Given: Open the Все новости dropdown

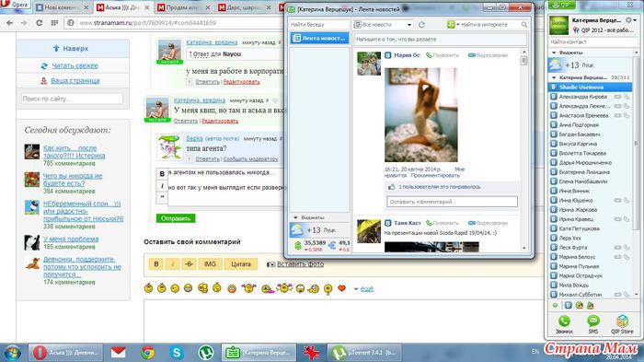Looking at the screenshot, I should (x=384, y=25).
